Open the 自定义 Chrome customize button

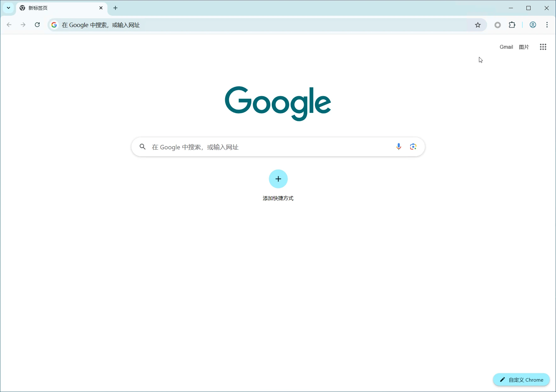[521, 380]
